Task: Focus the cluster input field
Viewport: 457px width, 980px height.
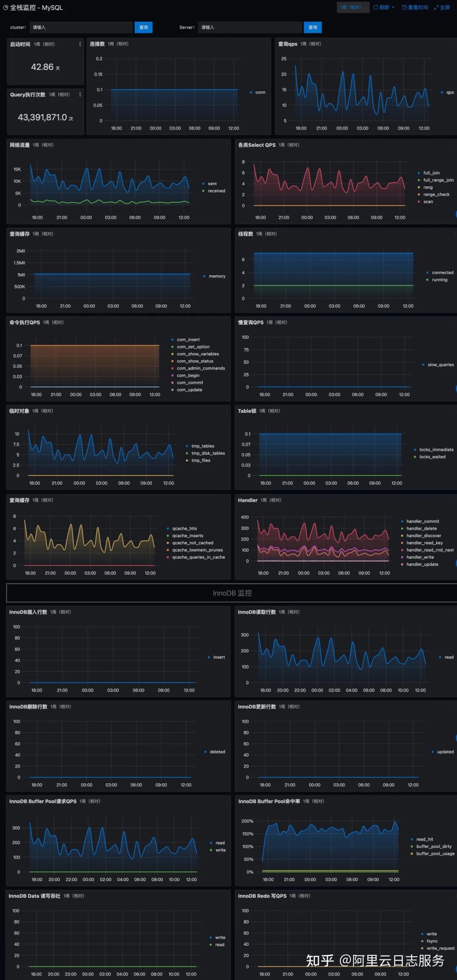Action: [x=81, y=28]
